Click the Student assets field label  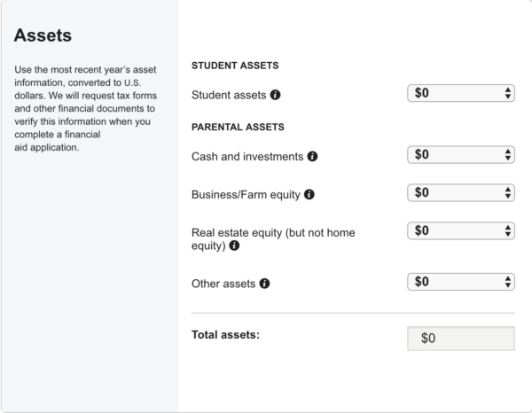tap(229, 95)
